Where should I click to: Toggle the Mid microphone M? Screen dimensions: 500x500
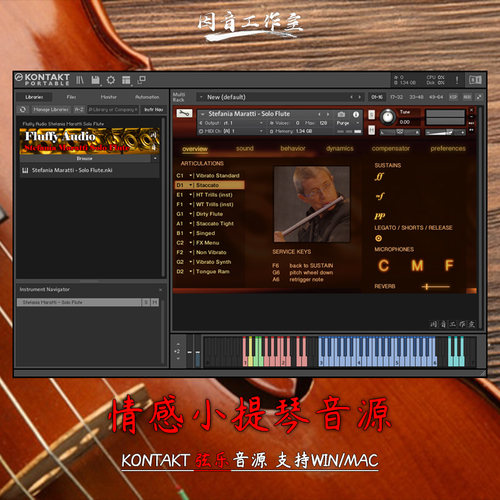point(417,266)
